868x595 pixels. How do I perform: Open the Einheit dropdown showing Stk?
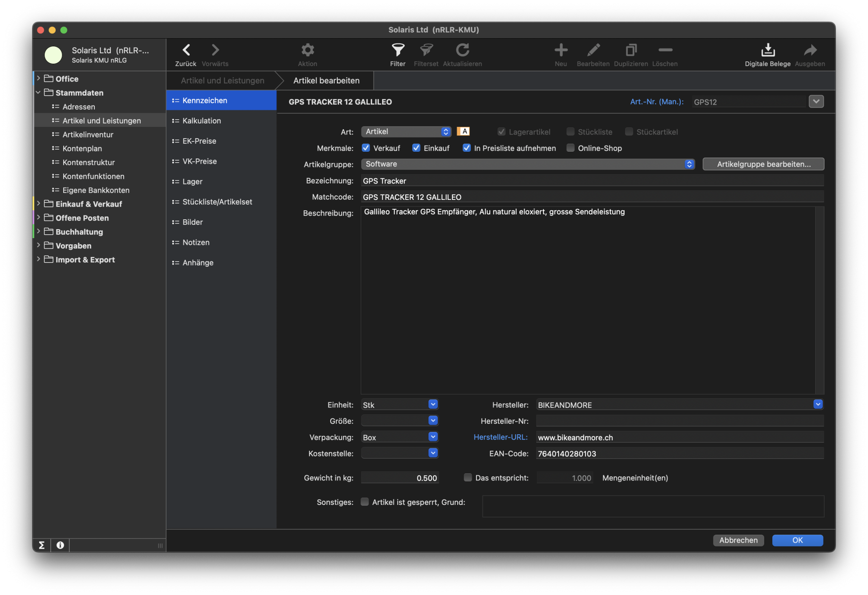point(433,405)
